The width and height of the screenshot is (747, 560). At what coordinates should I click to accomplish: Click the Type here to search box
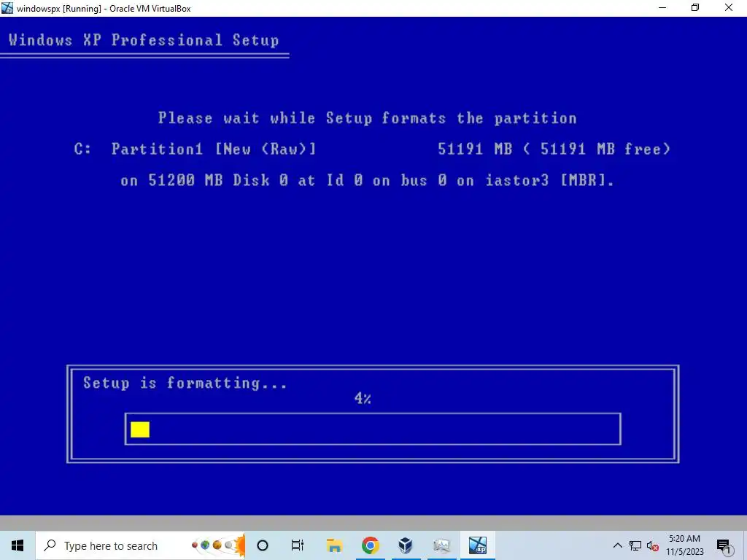coord(140,545)
